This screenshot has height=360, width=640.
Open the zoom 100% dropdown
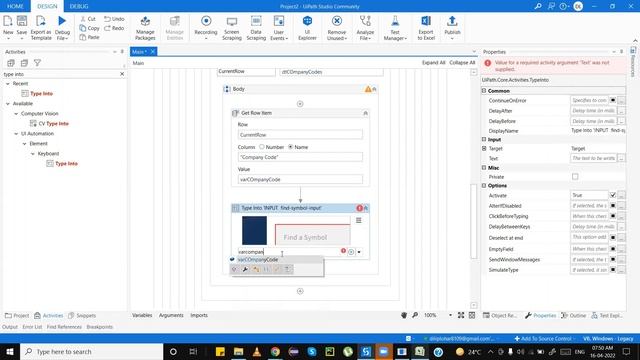pyautogui.click(x=450, y=315)
